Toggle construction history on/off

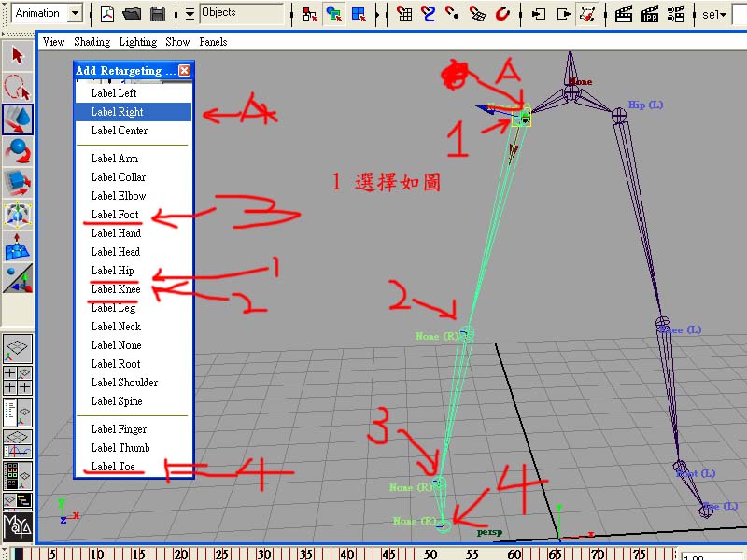click(587, 14)
